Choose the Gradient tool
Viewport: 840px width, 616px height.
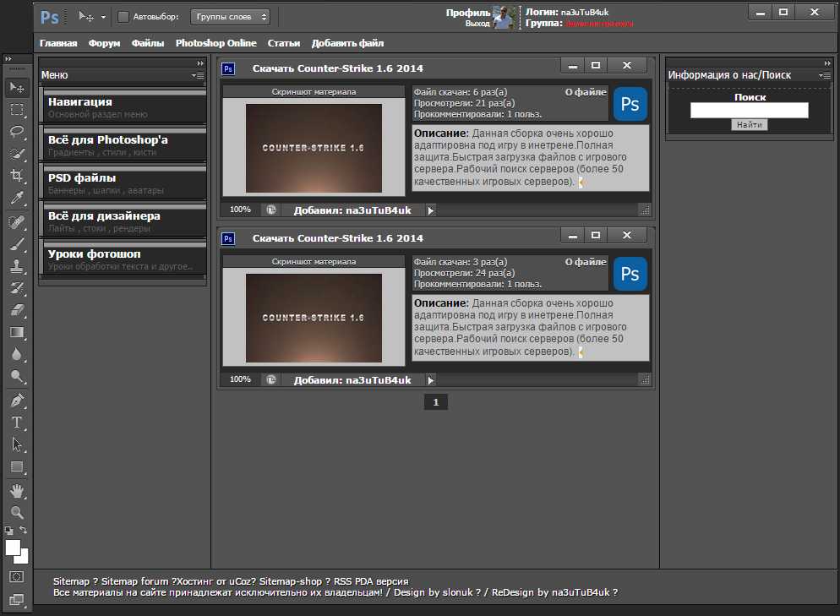tap(17, 332)
